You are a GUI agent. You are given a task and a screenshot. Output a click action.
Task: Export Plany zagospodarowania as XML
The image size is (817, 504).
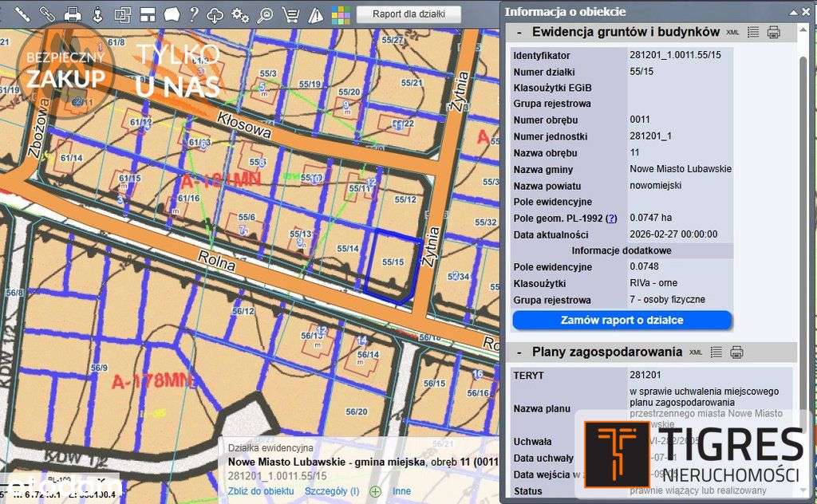click(x=696, y=352)
